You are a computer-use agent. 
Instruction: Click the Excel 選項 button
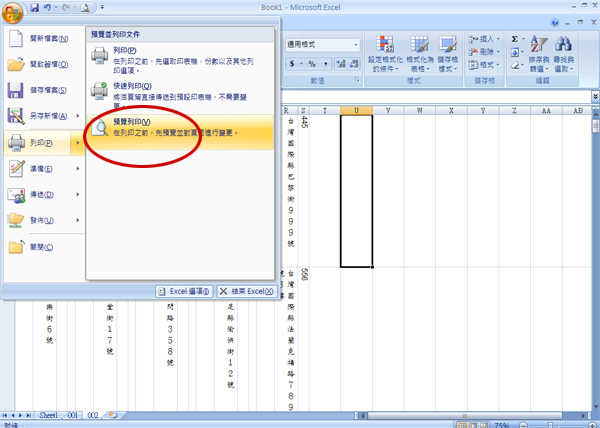tap(184, 291)
